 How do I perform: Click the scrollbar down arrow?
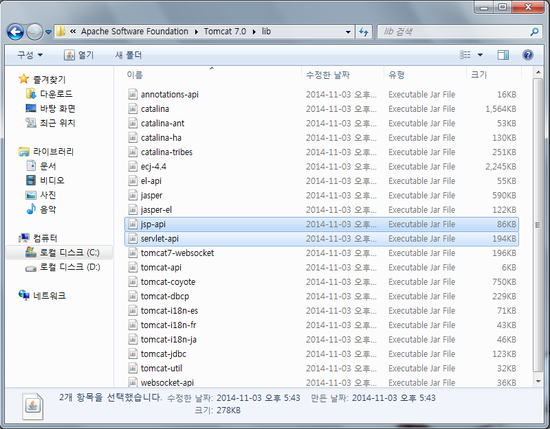(x=538, y=382)
